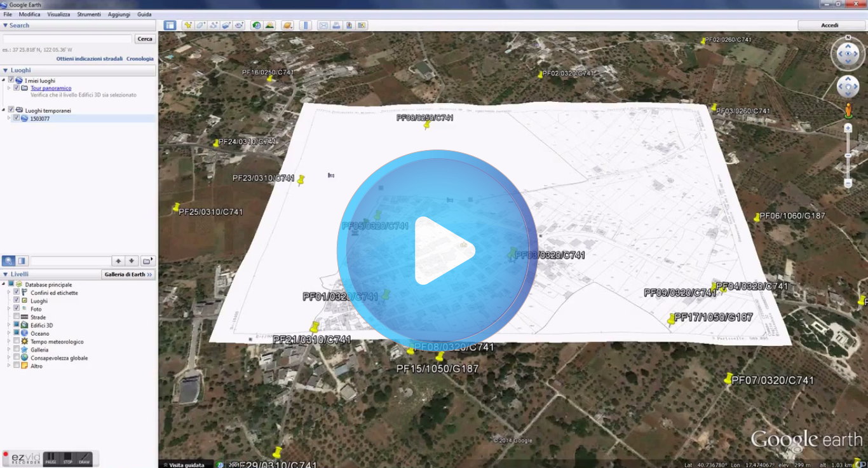Screen dimensions: 868x468
Task: Click the Cerca search button
Action: (x=145, y=39)
